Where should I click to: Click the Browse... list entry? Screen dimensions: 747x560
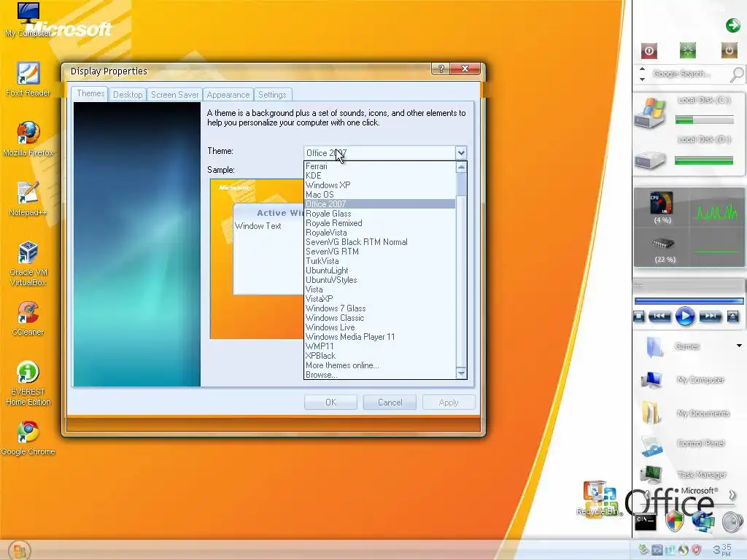tap(379, 375)
